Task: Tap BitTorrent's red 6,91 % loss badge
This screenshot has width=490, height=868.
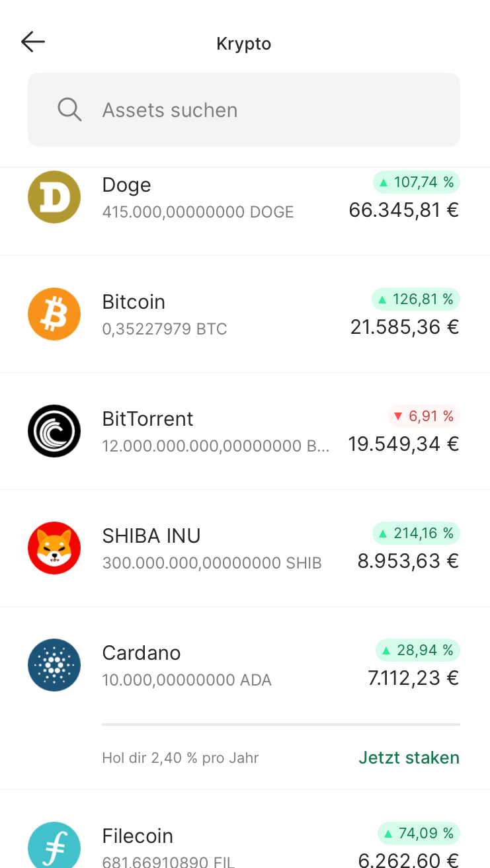Action: click(423, 416)
